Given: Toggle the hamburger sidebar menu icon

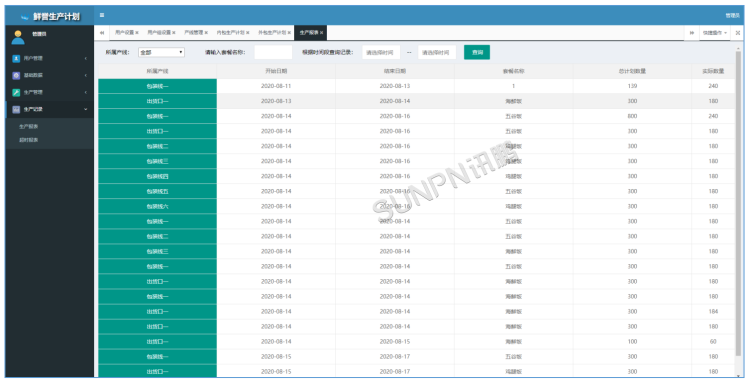Looking at the screenshot, I should tap(102, 15).
